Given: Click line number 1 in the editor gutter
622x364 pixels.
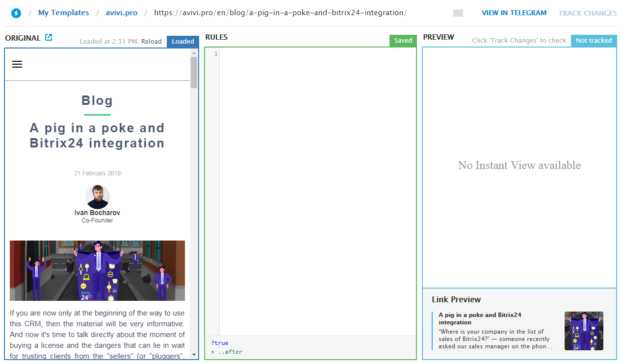Looking at the screenshot, I should pyautogui.click(x=216, y=54).
